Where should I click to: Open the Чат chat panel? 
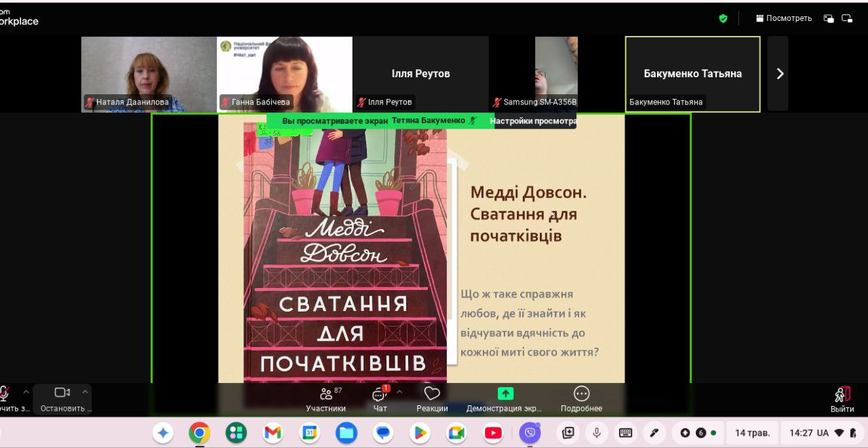380,399
